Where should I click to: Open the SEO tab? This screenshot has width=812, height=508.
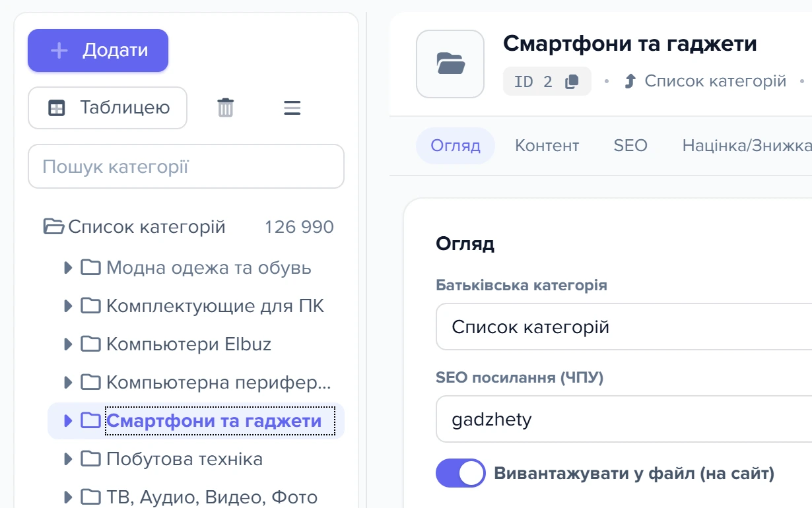(630, 146)
